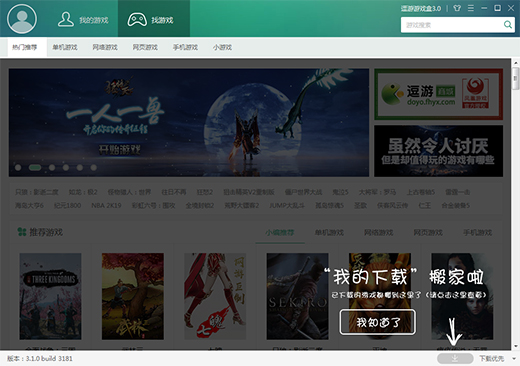Open the 全境封锁2 link

click(200, 206)
